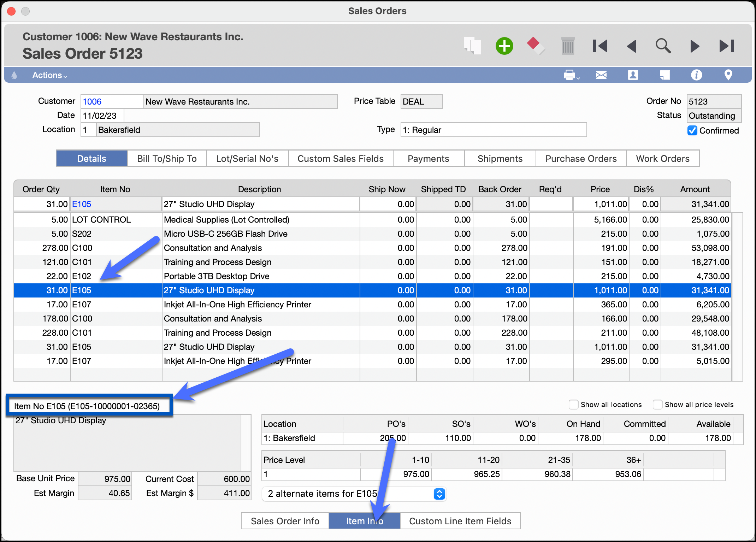Click the info circle icon
The image size is (756, 542).
[x=696, y=75]
